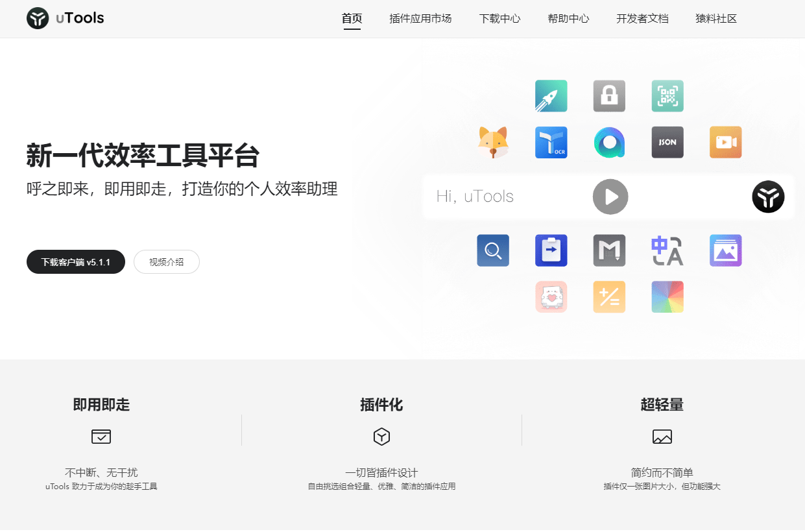Image resolution: width=805 pixels, height=532 pixels.
Task: Open 帮助中心 menu item
Action: coord(568,19)
